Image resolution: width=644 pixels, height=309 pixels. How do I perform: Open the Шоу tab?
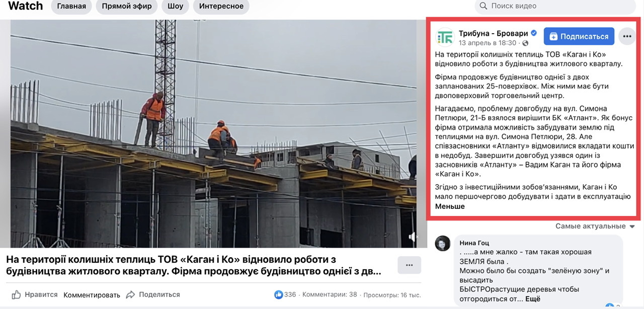coord(176,6)
